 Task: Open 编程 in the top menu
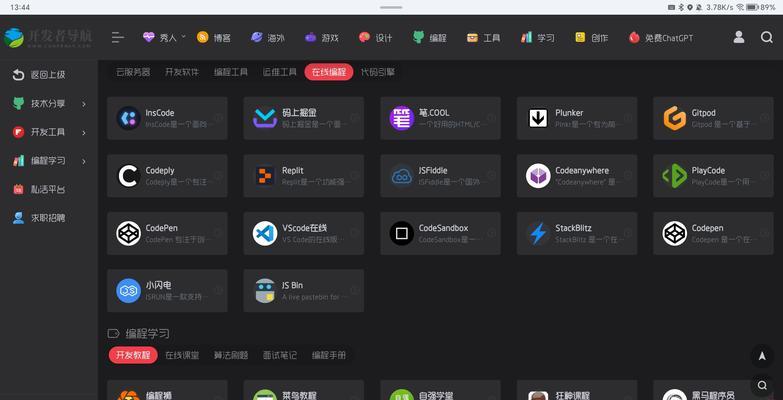[x=429, y=37]
